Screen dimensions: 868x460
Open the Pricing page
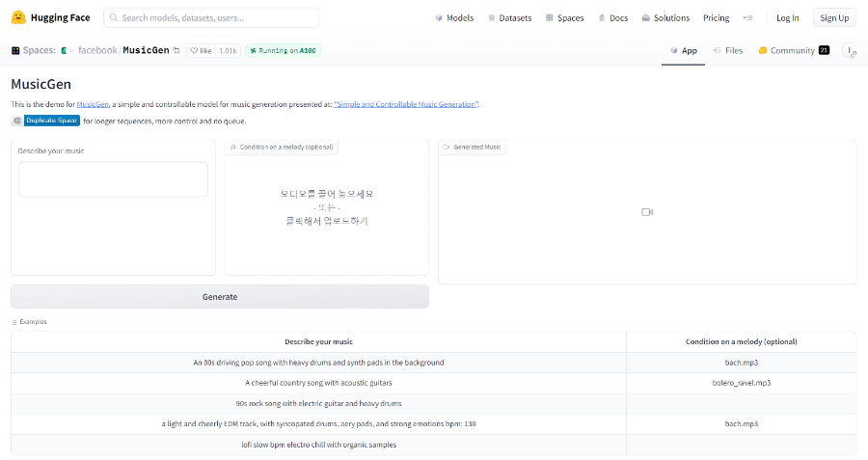716,17
